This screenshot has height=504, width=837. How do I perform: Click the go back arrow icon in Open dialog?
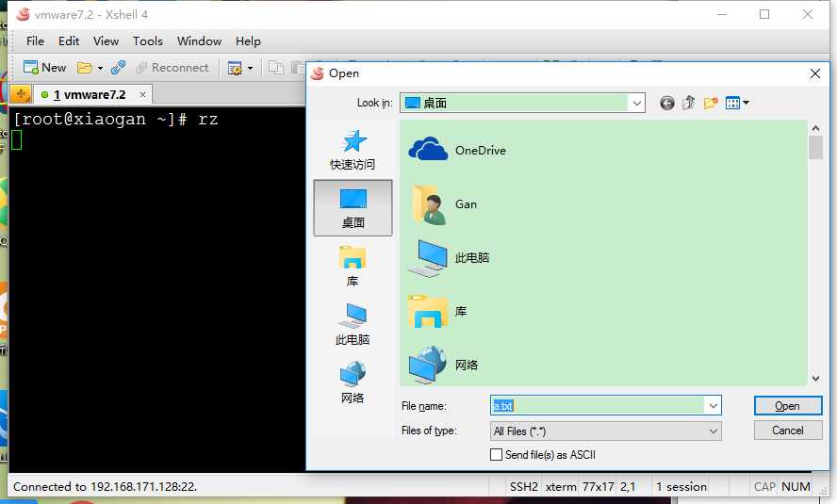(x=667, y=103)
